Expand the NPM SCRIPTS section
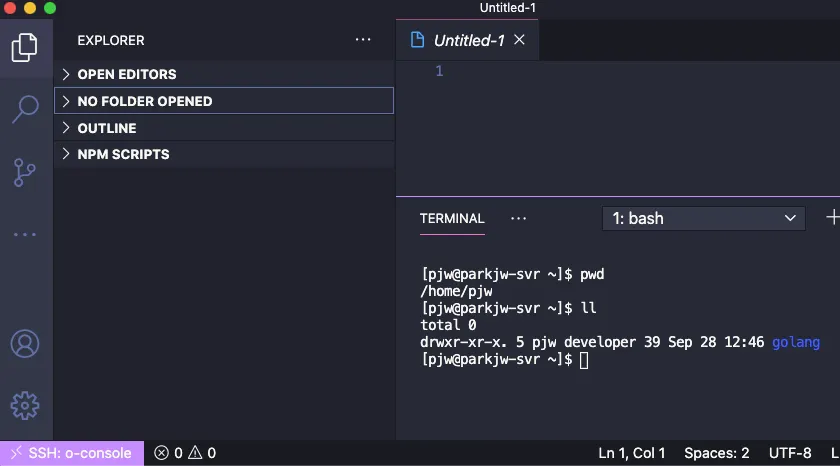This screenshot has width=840, height=466. 123,154
